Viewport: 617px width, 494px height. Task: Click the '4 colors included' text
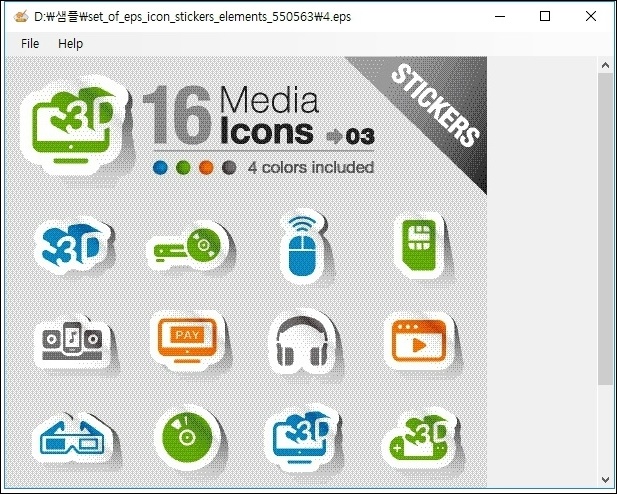(311, 168)
